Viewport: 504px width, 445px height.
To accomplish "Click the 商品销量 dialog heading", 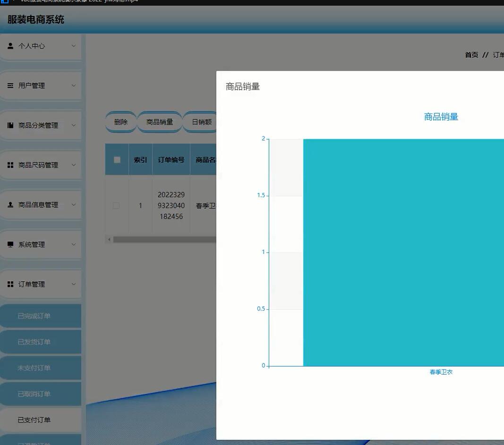I will coord(243,86).
